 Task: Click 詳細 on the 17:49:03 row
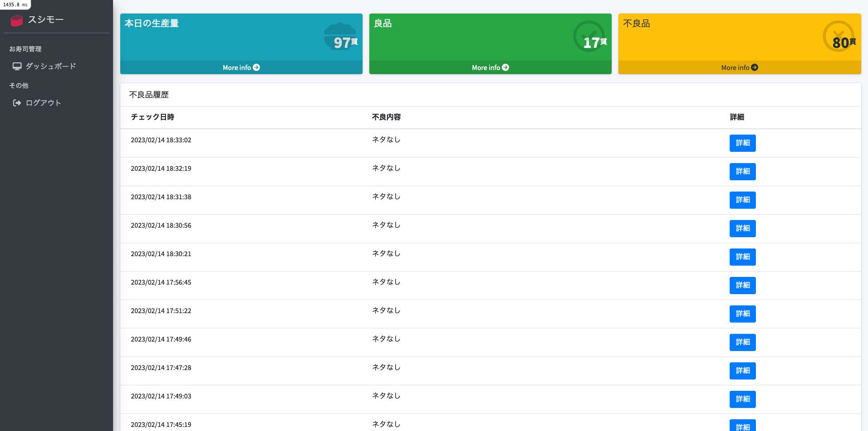tap(742, 399)
